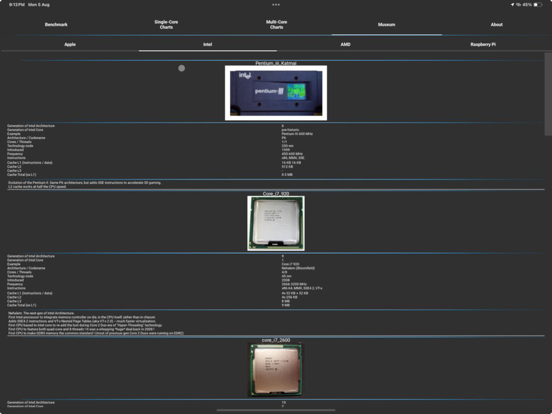
Task: Tap the battery icon in status bar
Action: click(x=538, y=5)
